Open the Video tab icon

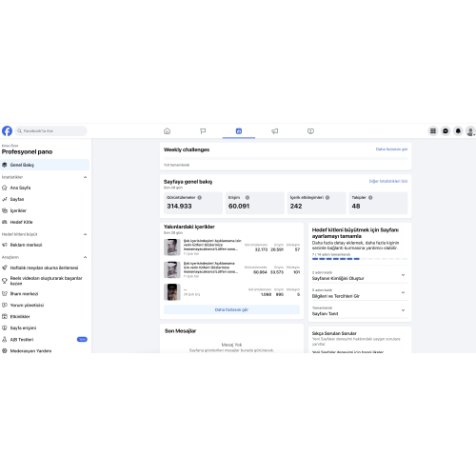click(310, 131)
